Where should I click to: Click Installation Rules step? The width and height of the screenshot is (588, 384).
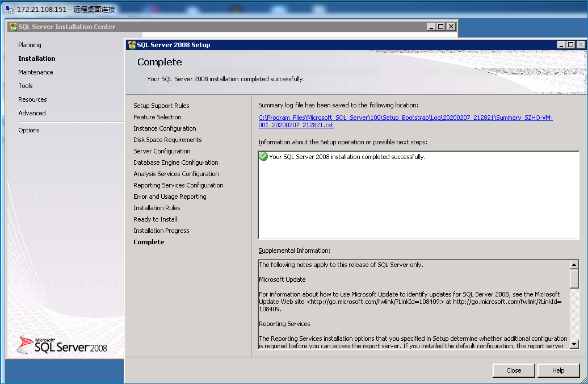[x=157, y=207]
